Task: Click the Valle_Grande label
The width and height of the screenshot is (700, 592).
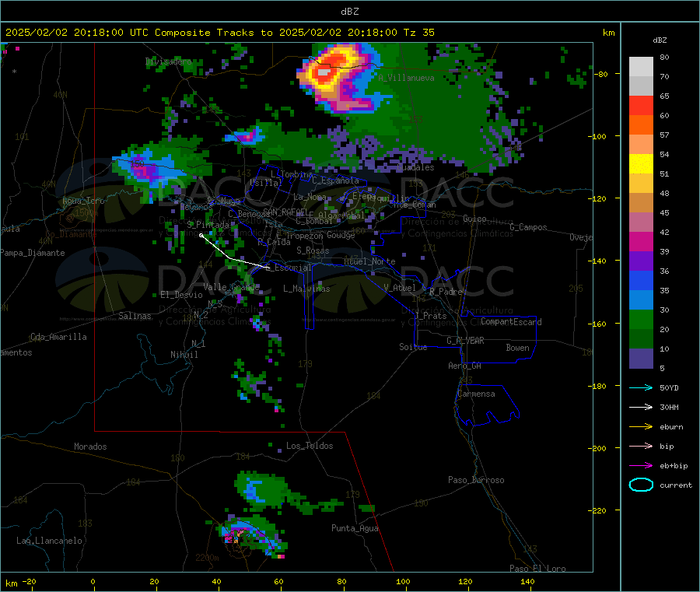Action: [x=231, y=287]
